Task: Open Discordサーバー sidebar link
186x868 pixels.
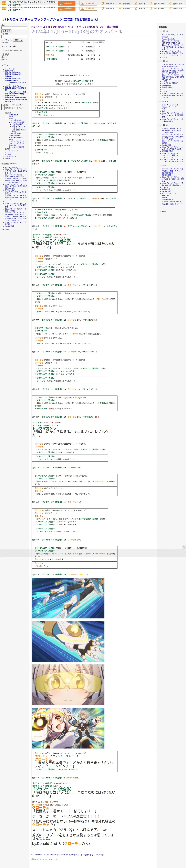Action: [x=15, y=145]
